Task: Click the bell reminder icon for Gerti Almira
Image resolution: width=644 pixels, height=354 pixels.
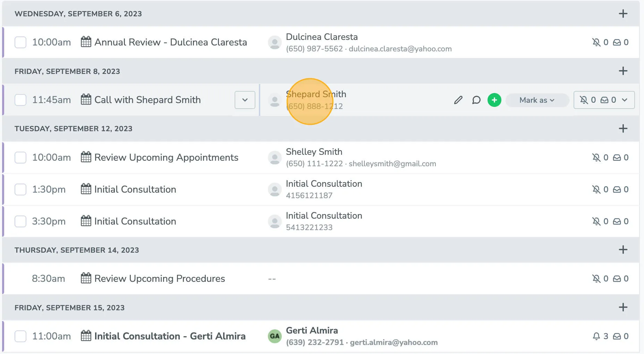Action: tap(596, 336)
